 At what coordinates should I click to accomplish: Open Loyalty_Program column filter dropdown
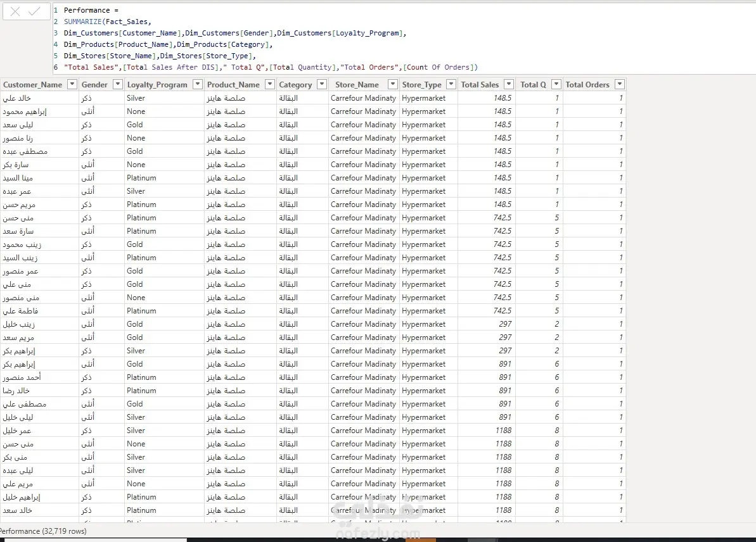pos(197,84)
